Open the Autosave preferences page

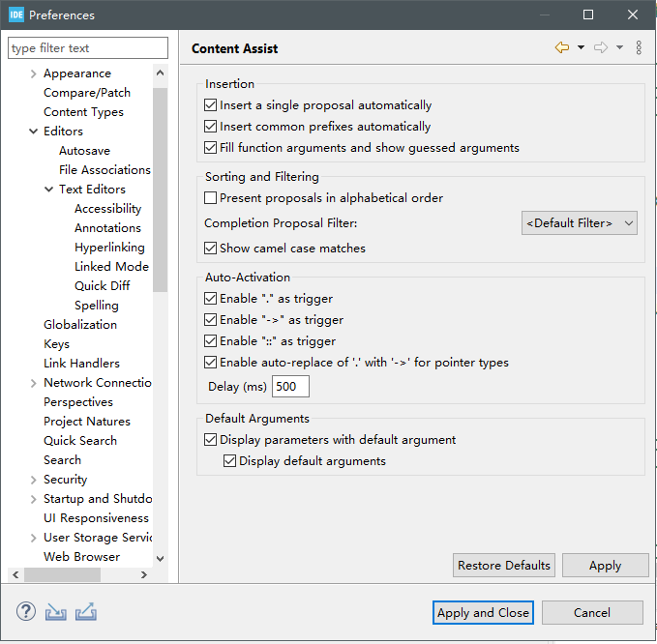click(x=84, y=150)
